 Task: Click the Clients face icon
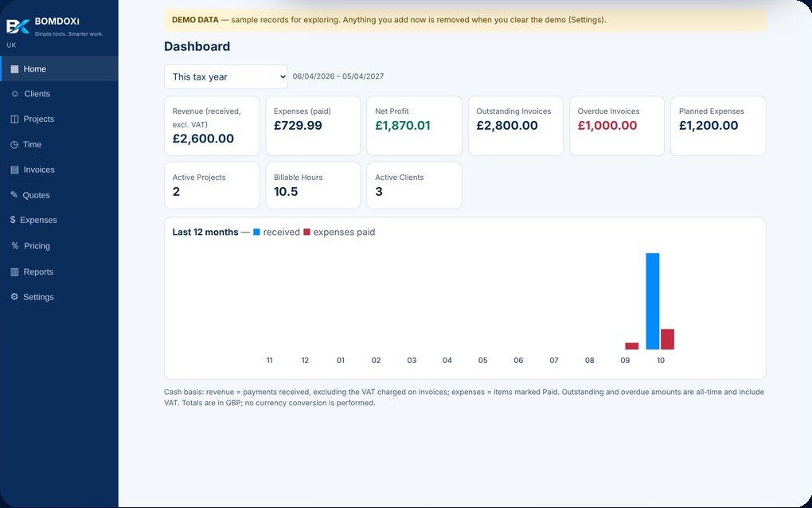point(15,94)
